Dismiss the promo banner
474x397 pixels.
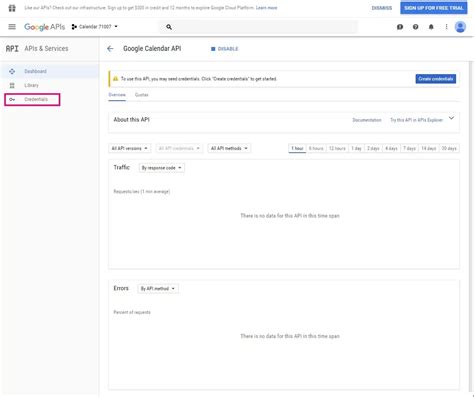pyautogui.click(x=382, y=8)
